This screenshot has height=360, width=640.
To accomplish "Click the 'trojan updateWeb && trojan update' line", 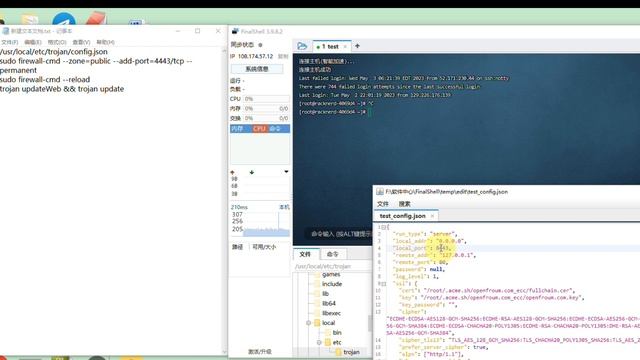I will point(62,89).
